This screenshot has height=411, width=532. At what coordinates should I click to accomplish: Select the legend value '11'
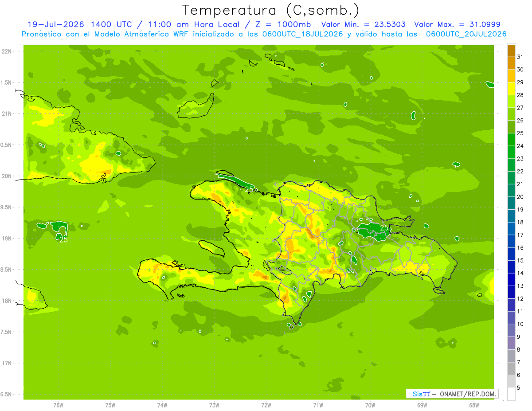pyautogui.click(x=520, y=311)
